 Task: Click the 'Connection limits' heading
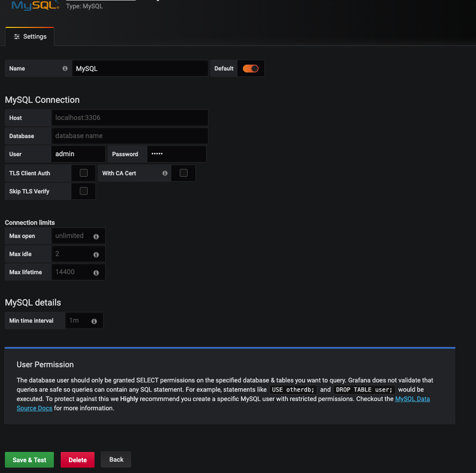tap(30, 222)
